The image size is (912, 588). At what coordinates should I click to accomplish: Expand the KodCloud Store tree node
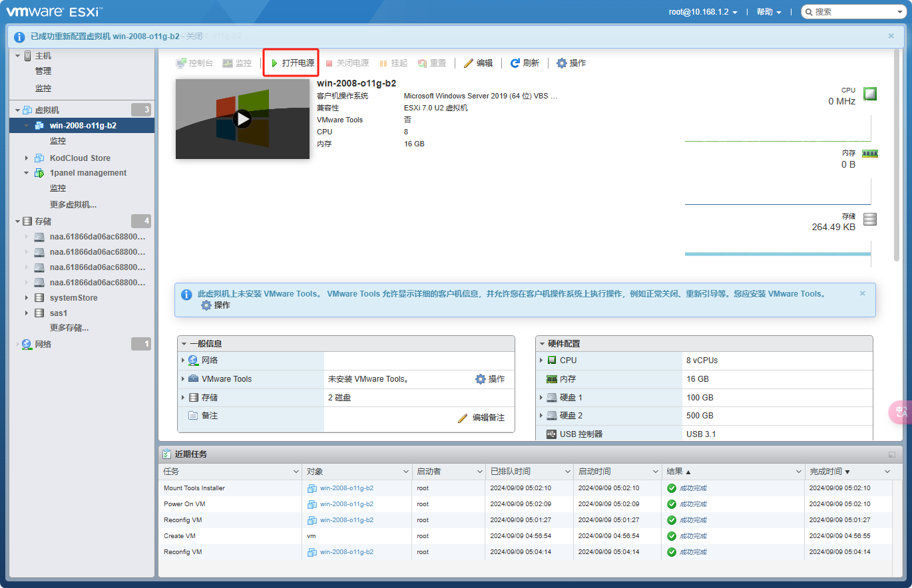pos(27,158)
